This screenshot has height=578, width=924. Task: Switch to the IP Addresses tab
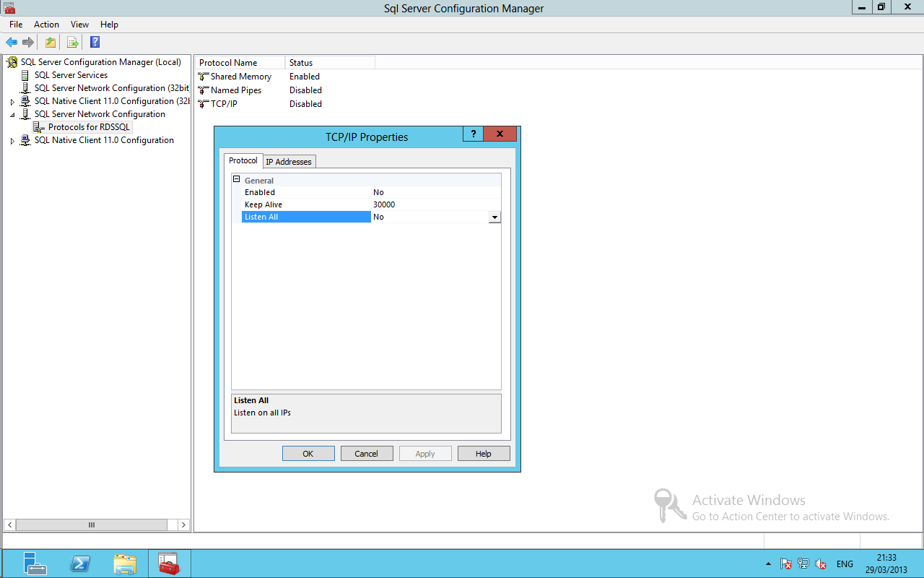[x=289, y=162]
